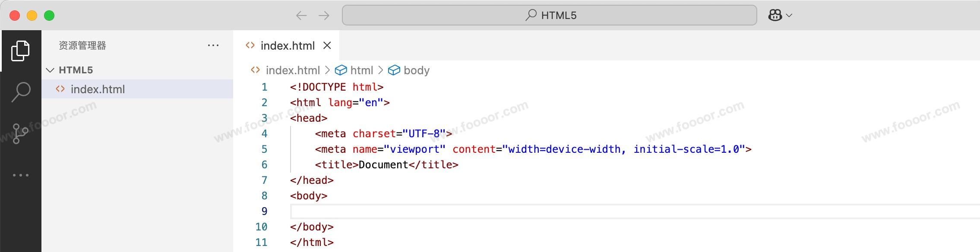The height and width of the screenshot is (252, 980).
Task: Close the index.html editor tab
Action: click(327, 45)
